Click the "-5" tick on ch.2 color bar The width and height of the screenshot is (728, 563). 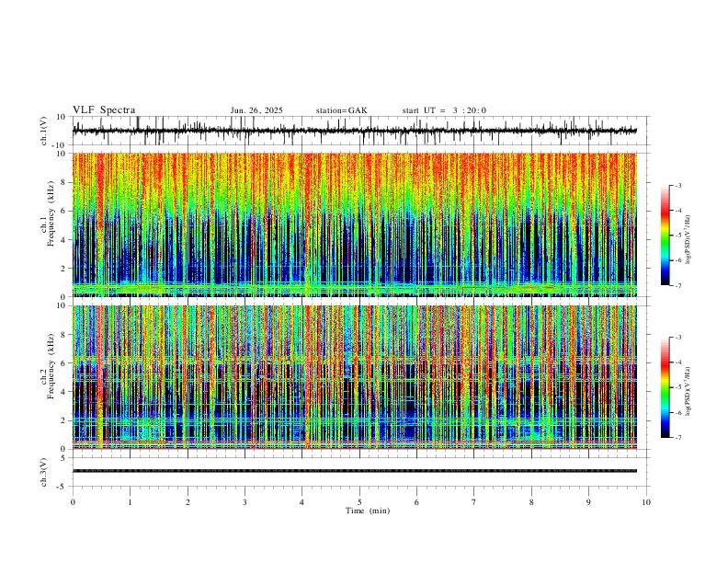coord(678,387)
